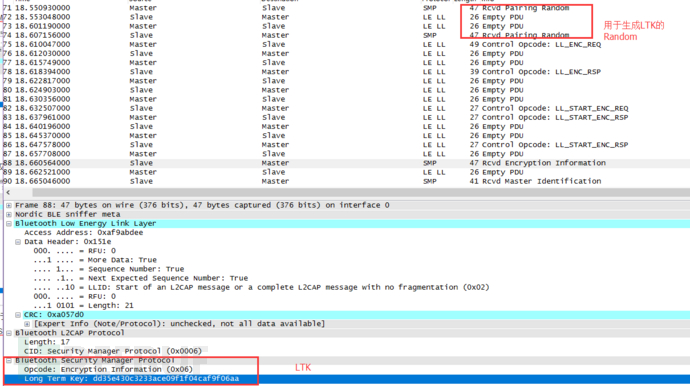The height and width of the screenshot is (386, 690).
Task: Click the packet list horizontal scrollbar track
Action: click(361, 192)
